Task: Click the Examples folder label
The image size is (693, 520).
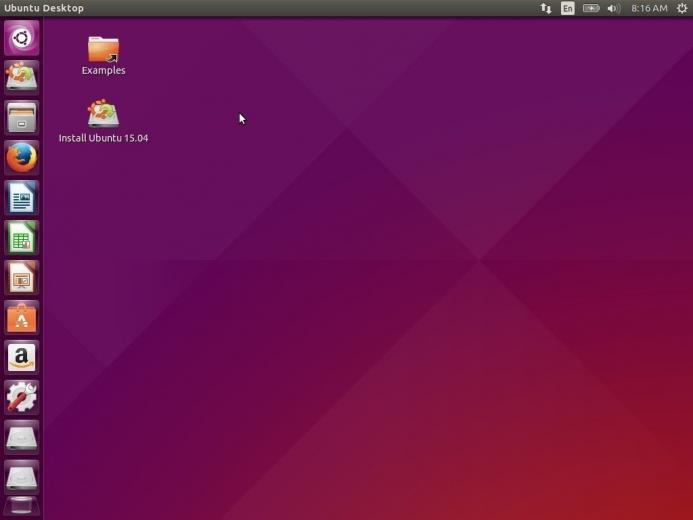Action: tap(103, 70)
